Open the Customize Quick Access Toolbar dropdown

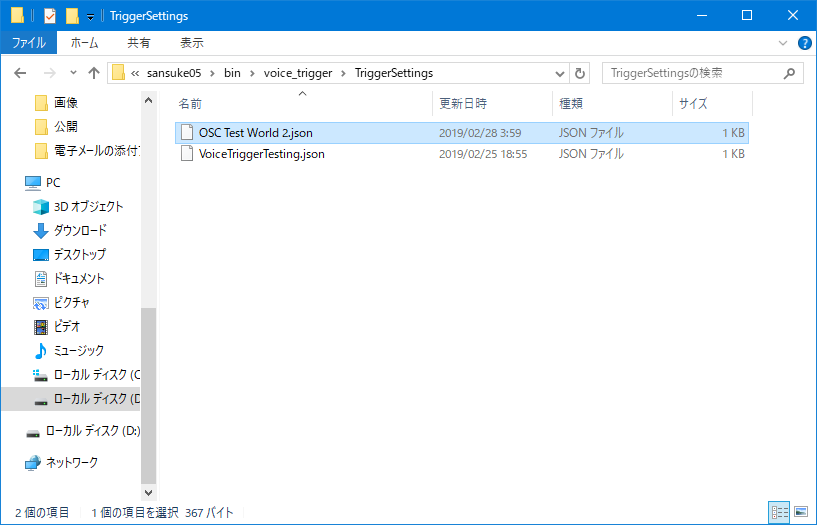point(90,17)
